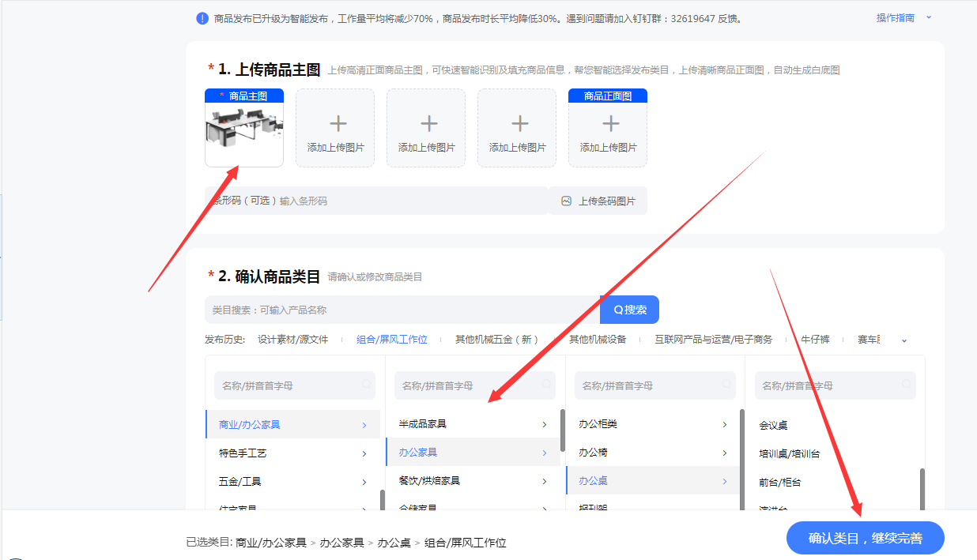The width and height of the screenshot is (977, 560).
Task: Select history item 其他机械设备
Action: coord(598,340)
